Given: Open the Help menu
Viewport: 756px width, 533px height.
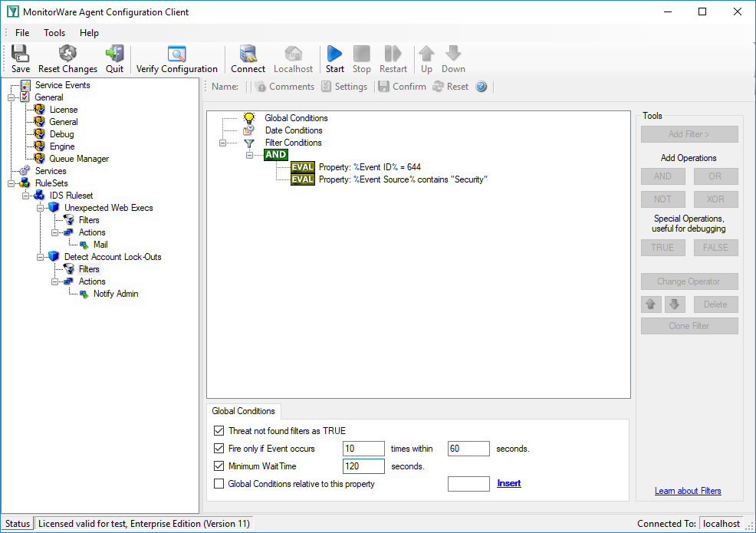Looking at the screenshot, I should [x=89, y=33].
